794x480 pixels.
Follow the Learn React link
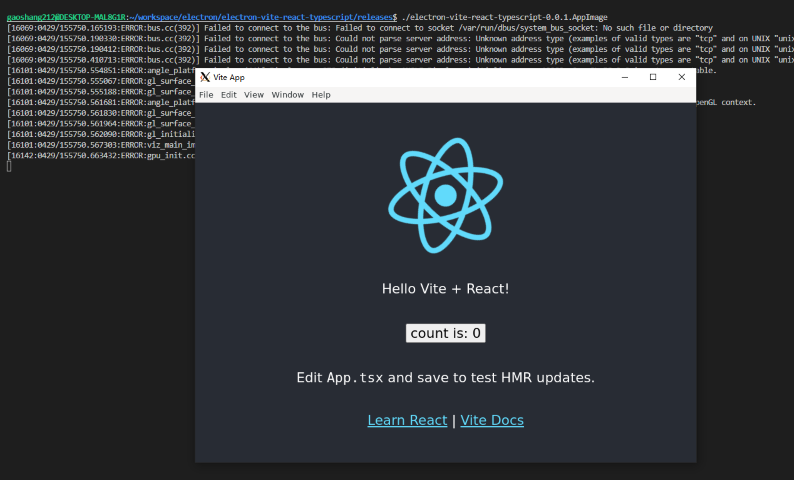407,421
